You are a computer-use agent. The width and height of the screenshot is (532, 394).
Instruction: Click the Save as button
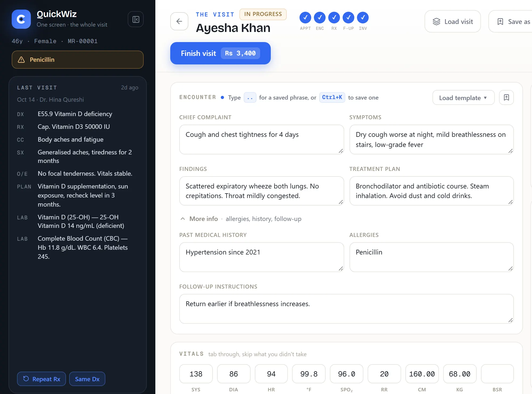tap(511, 22)
